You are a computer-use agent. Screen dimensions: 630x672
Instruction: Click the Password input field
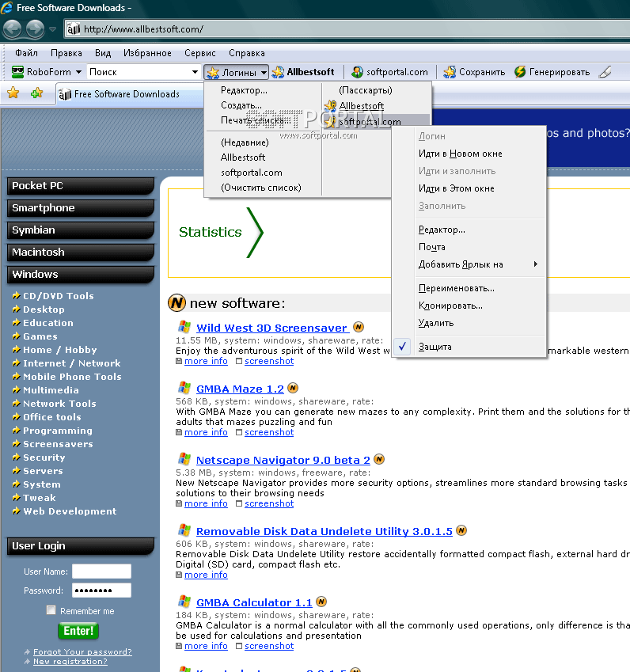point(101,590)
